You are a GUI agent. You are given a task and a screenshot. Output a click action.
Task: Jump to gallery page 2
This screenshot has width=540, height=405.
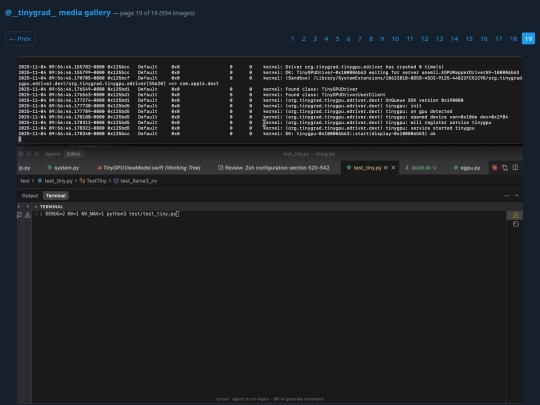[304, 39]
